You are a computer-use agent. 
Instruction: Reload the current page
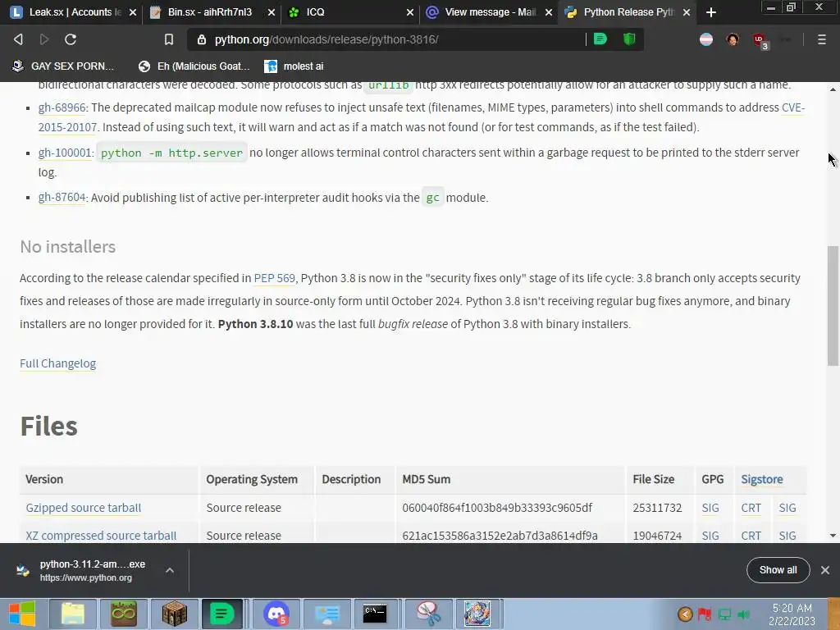pos(71,39)
